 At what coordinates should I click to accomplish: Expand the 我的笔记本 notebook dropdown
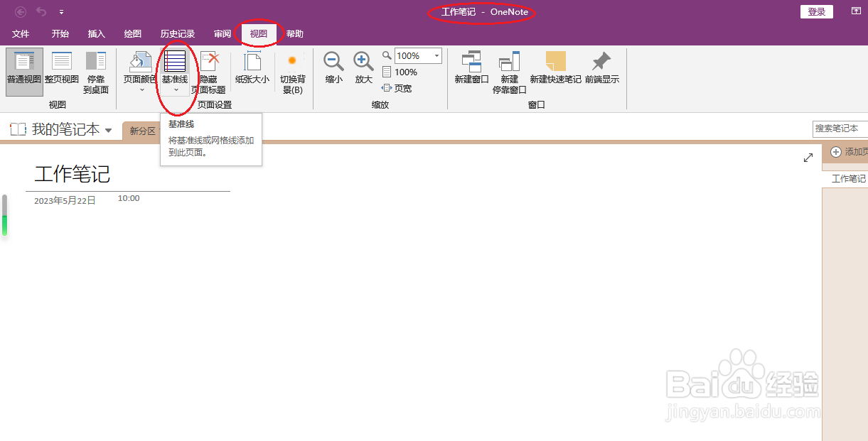pyautogui.click(x=108, y=130)
